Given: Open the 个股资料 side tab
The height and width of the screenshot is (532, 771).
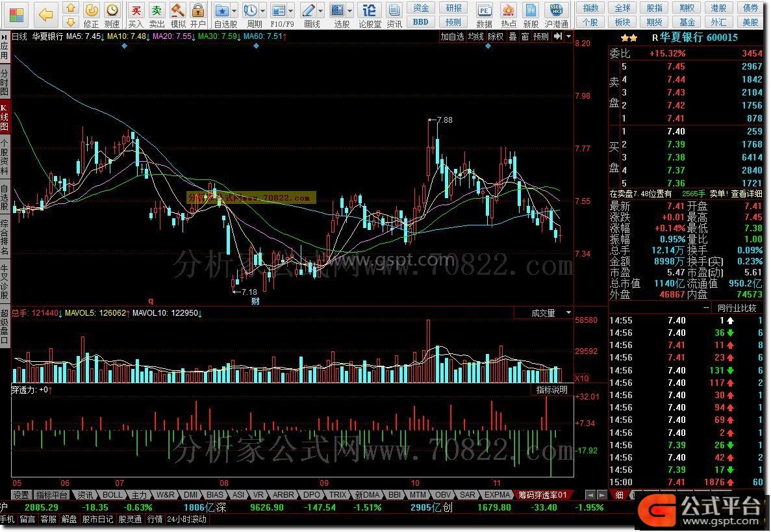Looking at the screenshot, I should 5,157.
